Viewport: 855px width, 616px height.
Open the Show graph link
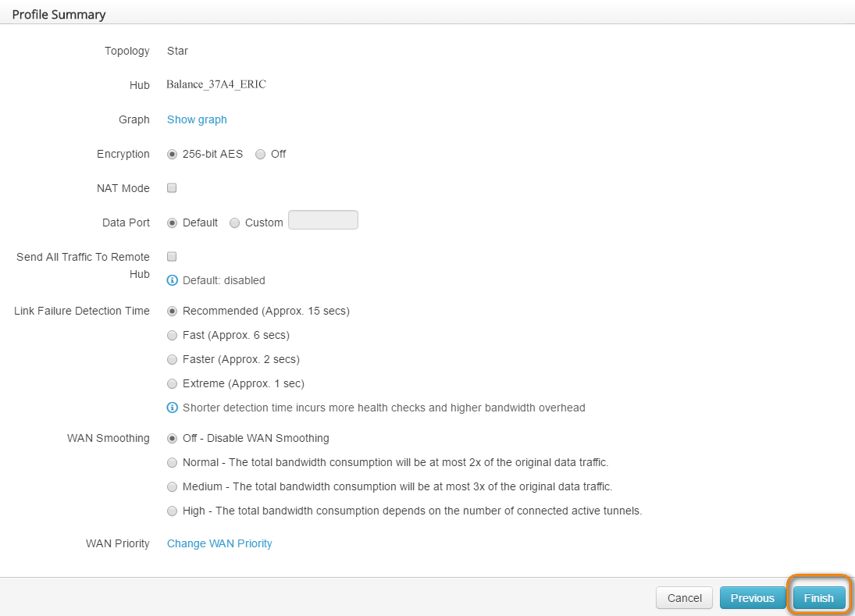tap(197, 119)
